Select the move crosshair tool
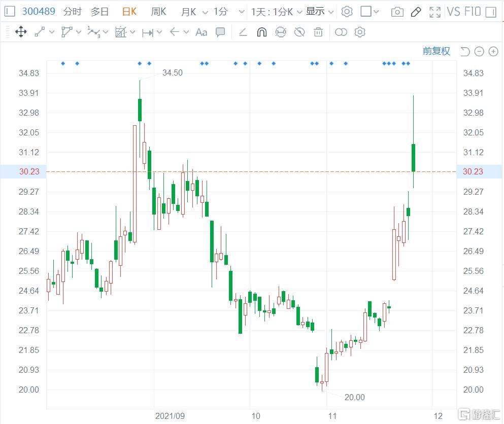Viewport: 504px width, 424px height. [21, 32]
